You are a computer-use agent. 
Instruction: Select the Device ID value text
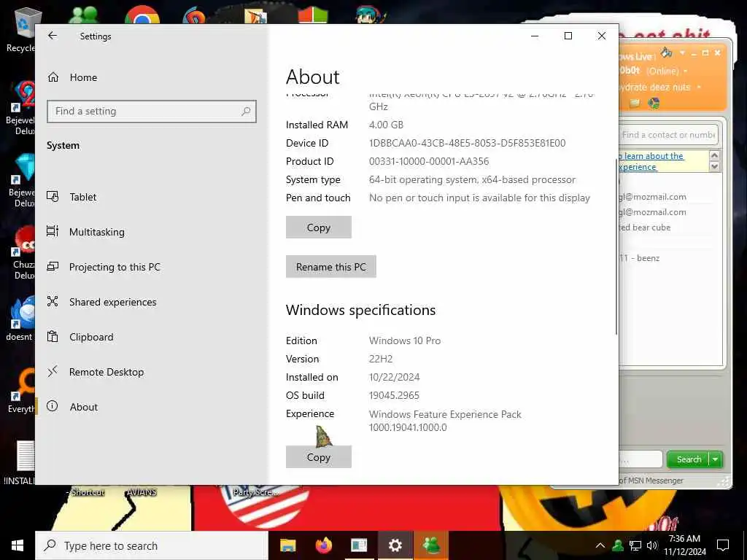coord(468,143)
